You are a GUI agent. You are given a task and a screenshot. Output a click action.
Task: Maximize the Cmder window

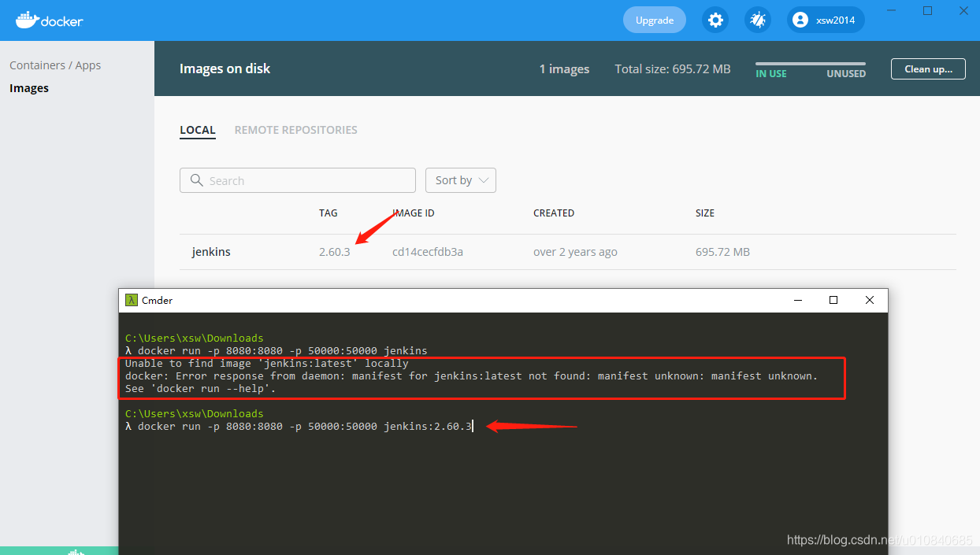(833, 300)
